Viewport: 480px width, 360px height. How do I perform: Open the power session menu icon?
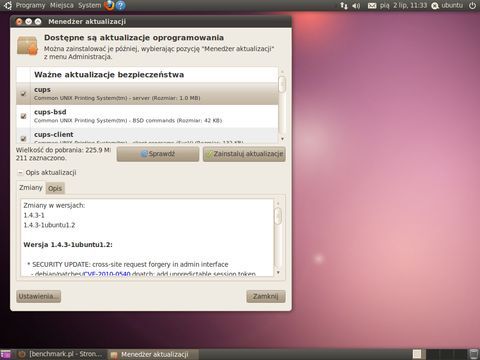(472, 6)
